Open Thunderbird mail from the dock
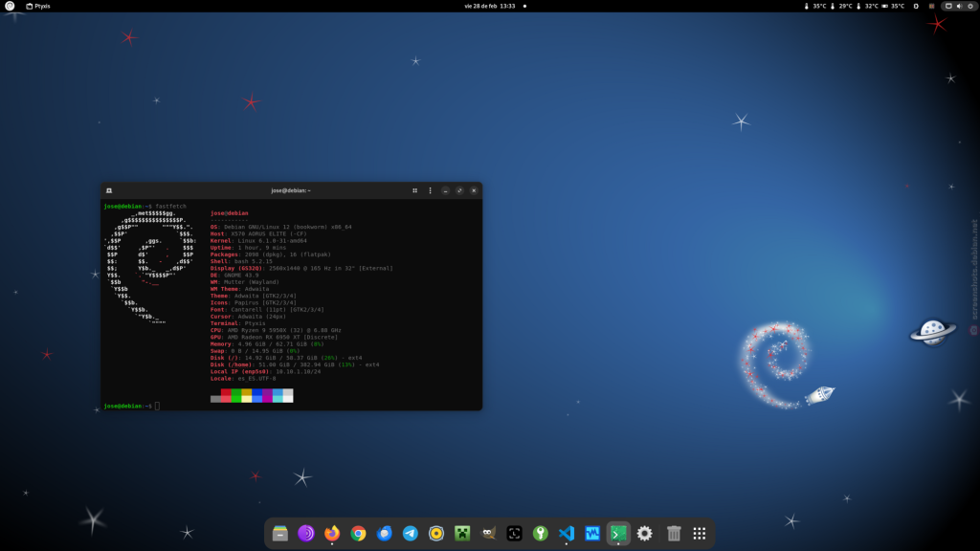This screenshot has width=980, height=551. [x=384, y=534]
